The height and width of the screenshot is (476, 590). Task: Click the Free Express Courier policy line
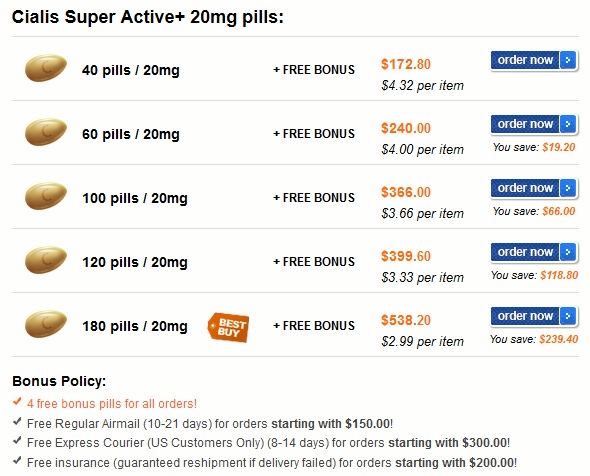pyautogui.click(x=268, y=443)
